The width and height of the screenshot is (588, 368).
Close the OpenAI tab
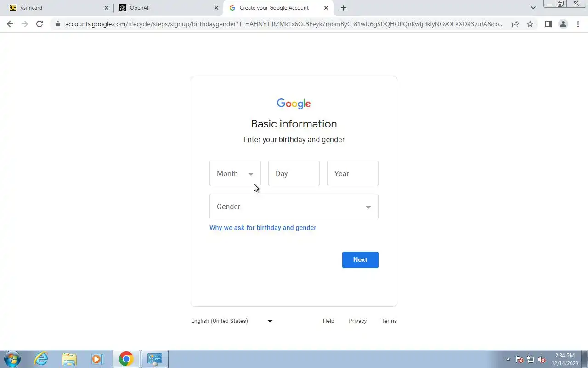point(216,8)
